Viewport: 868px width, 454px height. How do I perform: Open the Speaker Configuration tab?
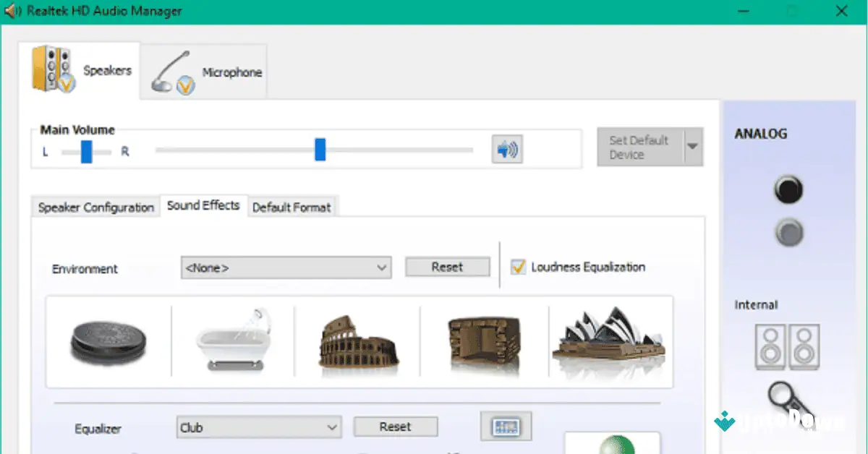(x=95, y=207)
